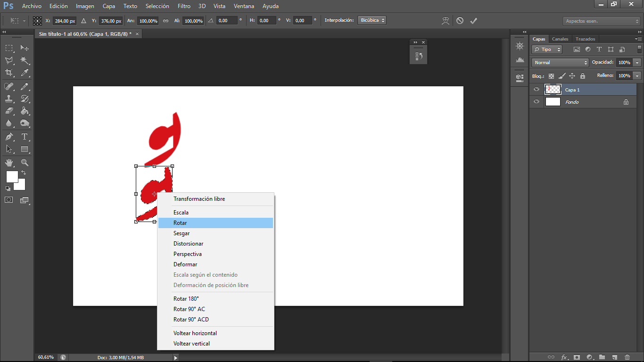Open the Opacidad slider arrow
644x362 pixels.
click(637, 62)
